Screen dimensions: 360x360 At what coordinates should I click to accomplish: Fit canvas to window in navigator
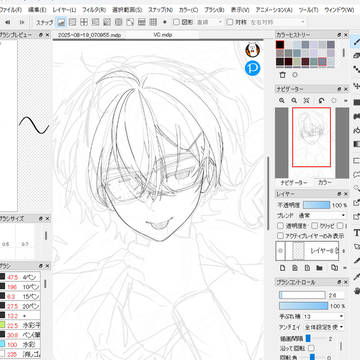[x=307, y=100]
